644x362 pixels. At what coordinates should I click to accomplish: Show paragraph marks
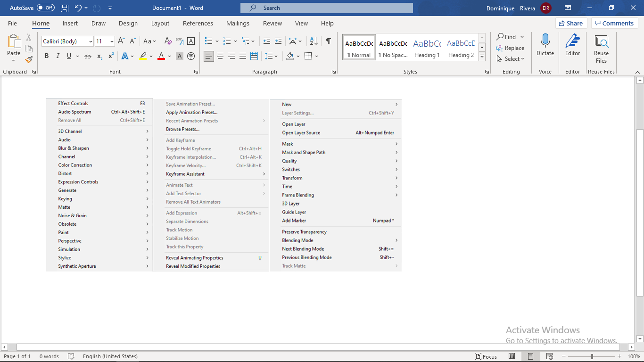[x=328, y=41]
